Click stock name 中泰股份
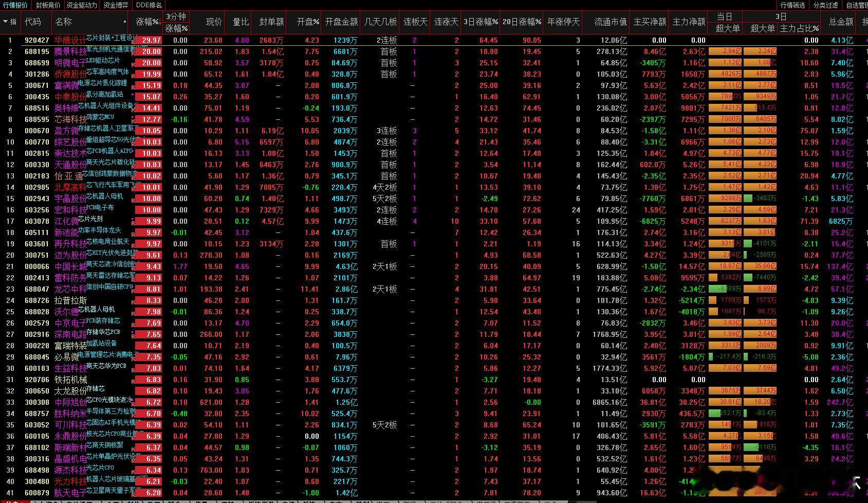This screenshot has height=503, width=868. [70, 97]
